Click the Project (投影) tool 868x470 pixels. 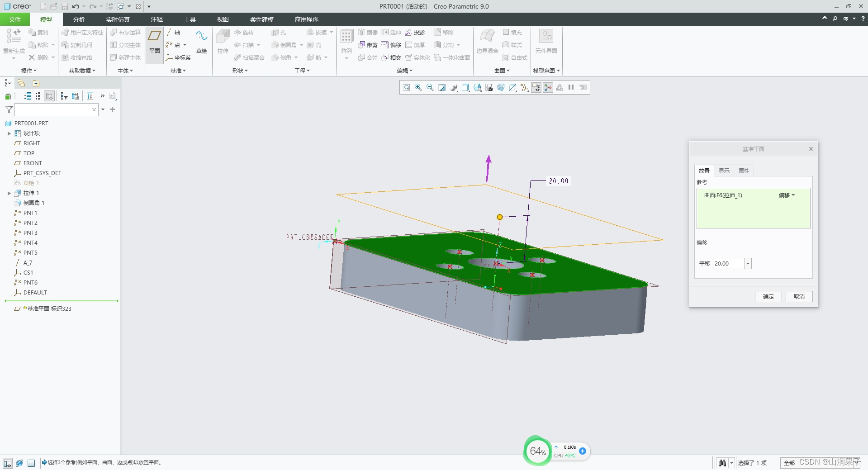(415, 32)
